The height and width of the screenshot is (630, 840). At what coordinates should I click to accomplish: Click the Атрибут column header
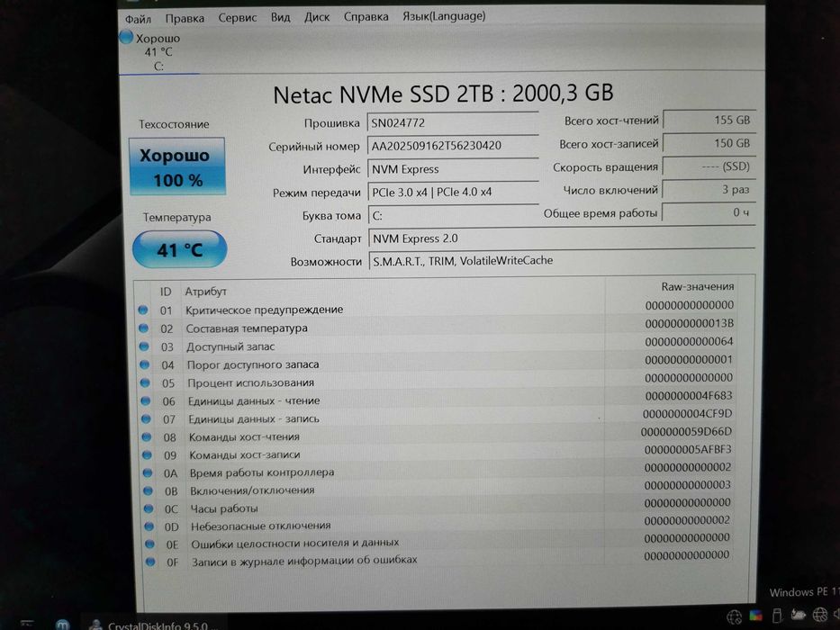click(205, 292)
